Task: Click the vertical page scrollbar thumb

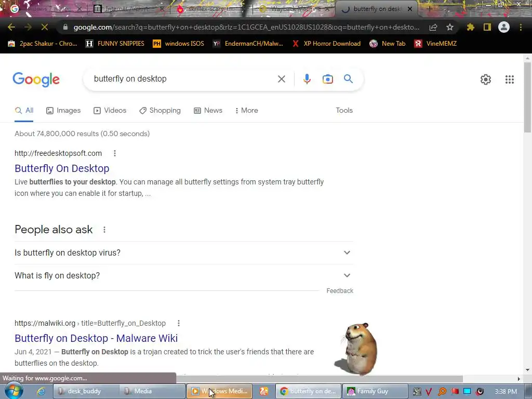Action: tap(527, 98)
